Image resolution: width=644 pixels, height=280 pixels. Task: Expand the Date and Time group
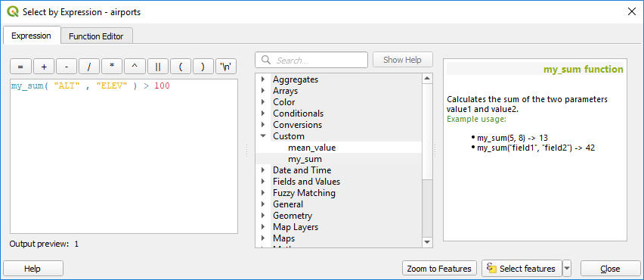(x=263, y=170)
